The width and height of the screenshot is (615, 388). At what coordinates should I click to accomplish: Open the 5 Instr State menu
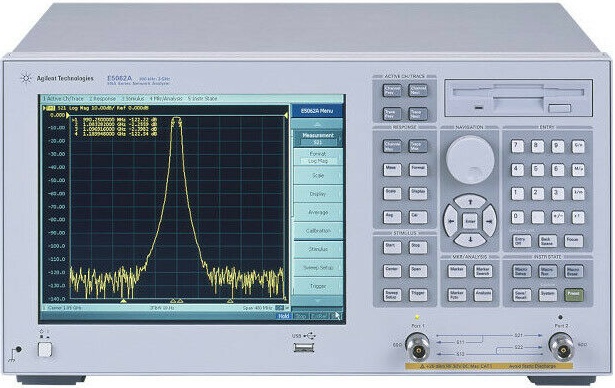tap(202, 98)
